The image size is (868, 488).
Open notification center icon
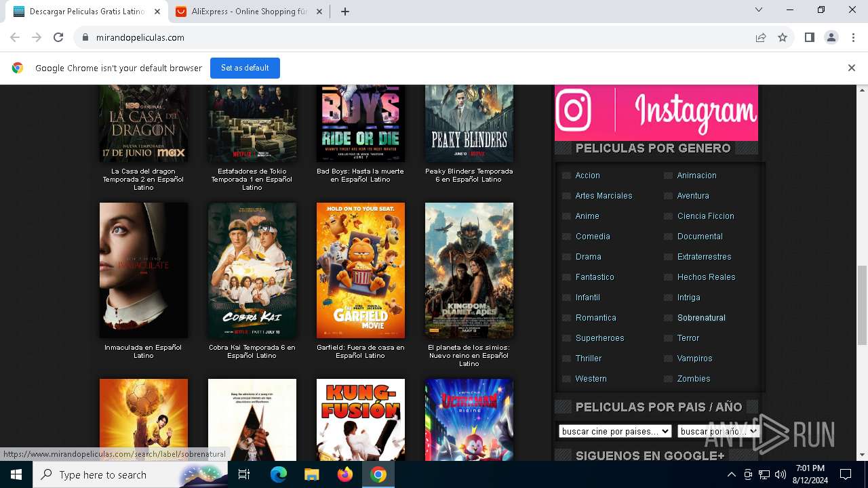pyautogui.click(x=846, y=474)
